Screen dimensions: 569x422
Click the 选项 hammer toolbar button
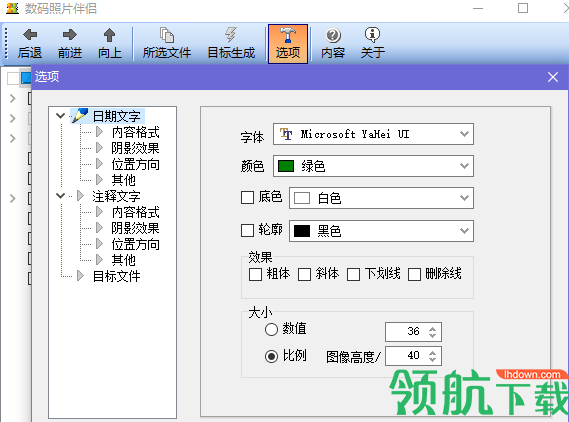pyautogui.click(x=288, y=44)
